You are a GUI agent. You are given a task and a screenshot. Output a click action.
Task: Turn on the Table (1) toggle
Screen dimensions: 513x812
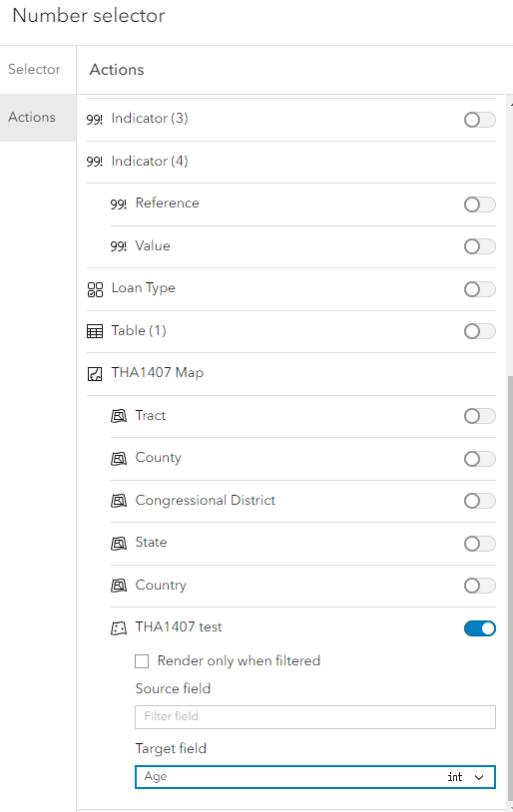[480, 331]
